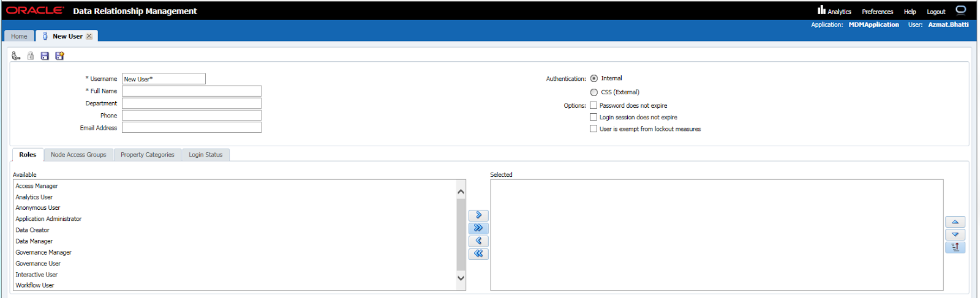Open Preferences
Viewport: 980px width, 298px height.
(x=877, y=12)
